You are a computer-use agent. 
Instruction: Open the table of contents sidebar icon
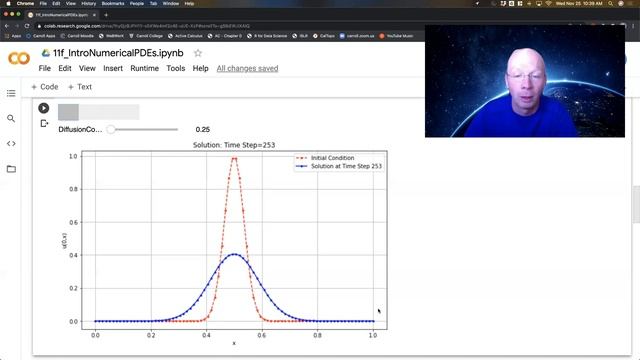tap(11, 93)
